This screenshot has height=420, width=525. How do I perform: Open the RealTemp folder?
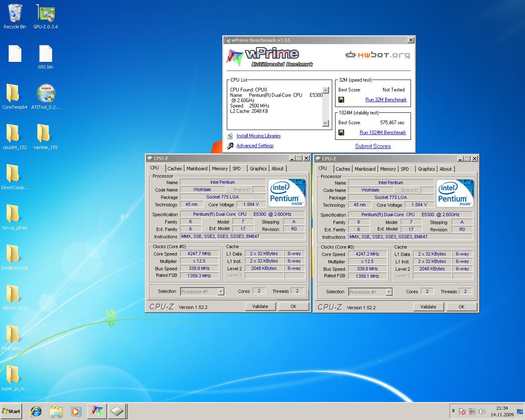coord(15,338)
